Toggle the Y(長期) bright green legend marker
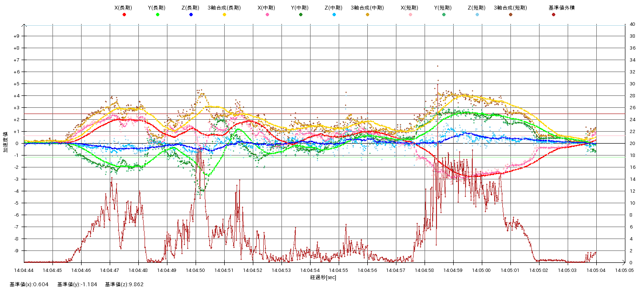The height and width of the screenshot is (291, 644). tap(157, 15)
